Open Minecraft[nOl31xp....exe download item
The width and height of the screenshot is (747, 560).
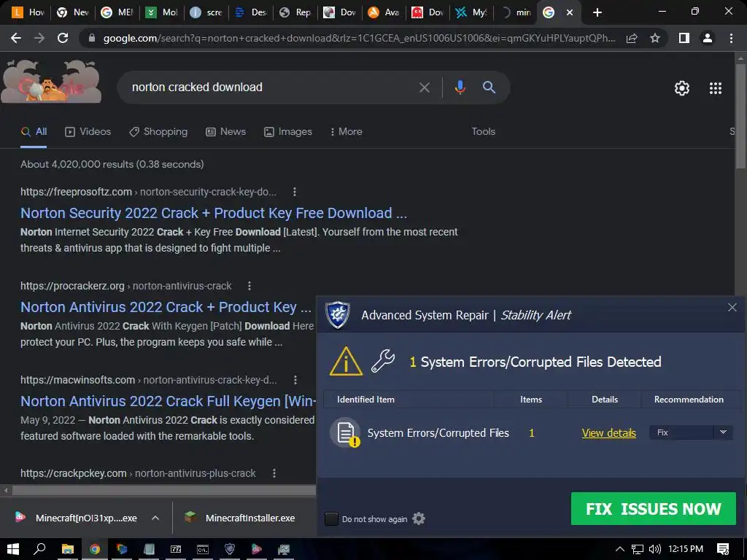(x=76, y=518)
